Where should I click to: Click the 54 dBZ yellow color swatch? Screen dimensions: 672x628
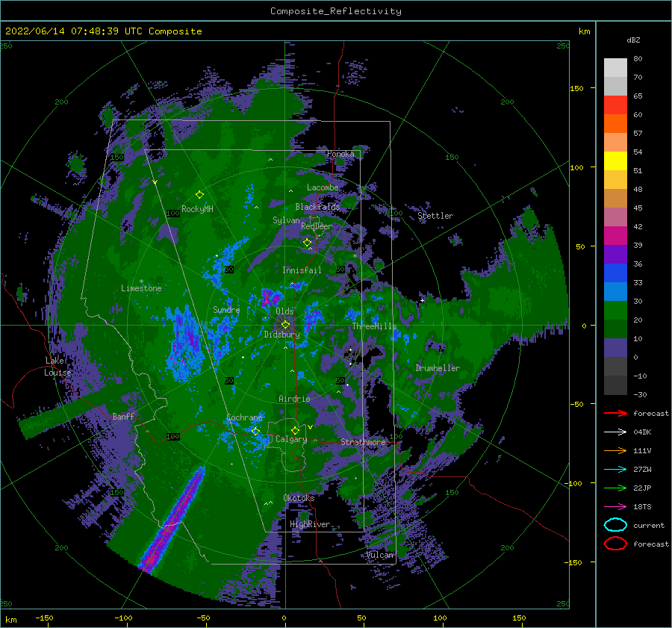point(615,161)
